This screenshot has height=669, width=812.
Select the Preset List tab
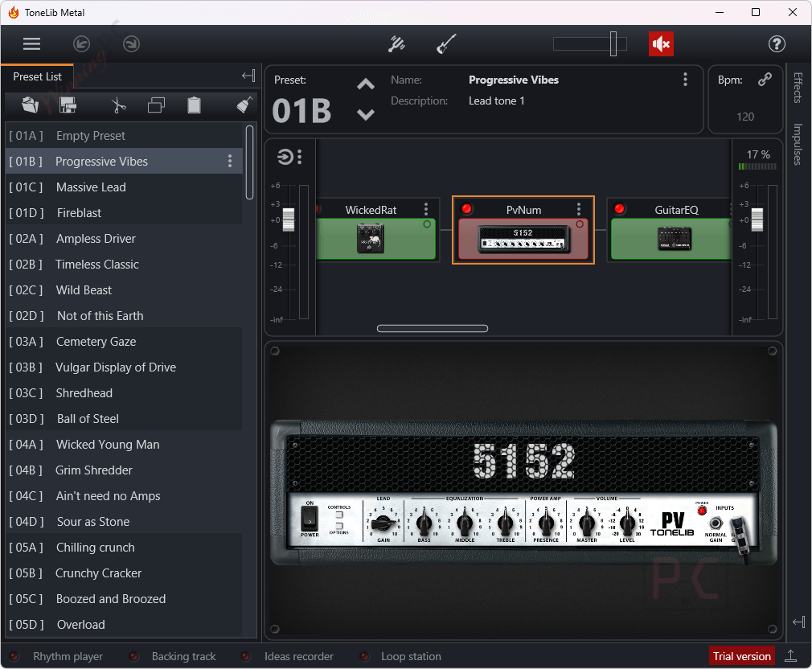coord(37,76)
